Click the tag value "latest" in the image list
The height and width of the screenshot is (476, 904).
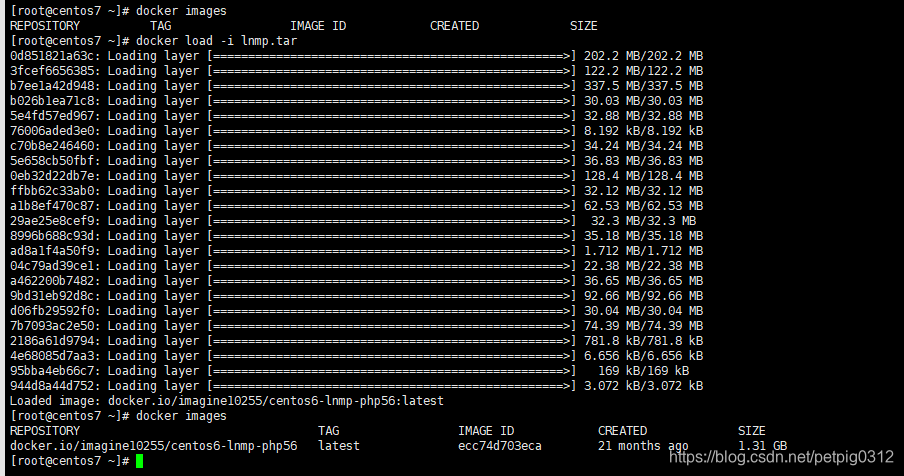[338, 445]
